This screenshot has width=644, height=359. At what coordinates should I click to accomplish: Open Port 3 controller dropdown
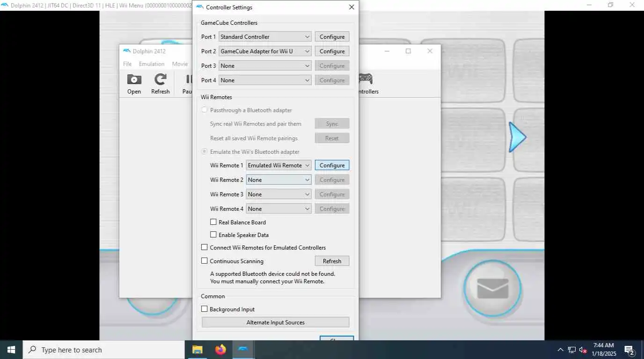[265, 65]
